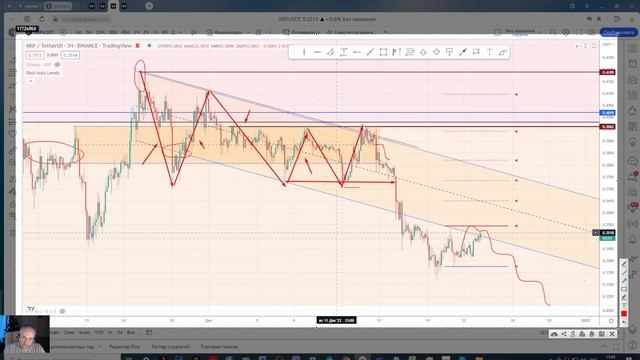Click the red 0.3942 price label
The image size is (640, 360).
tap(607, 127)
